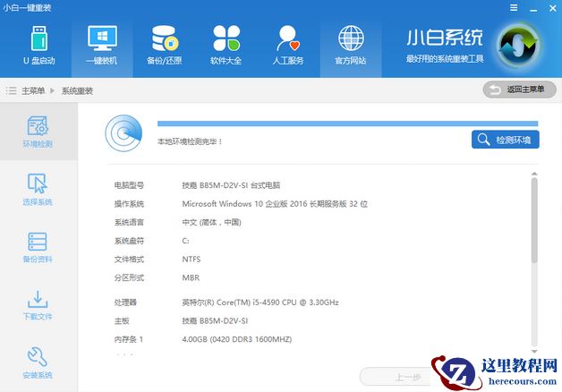The height and width of the screenshot is (392, 562).
Task: Open the hamburger menu in title bar
Action: (514, 8)
